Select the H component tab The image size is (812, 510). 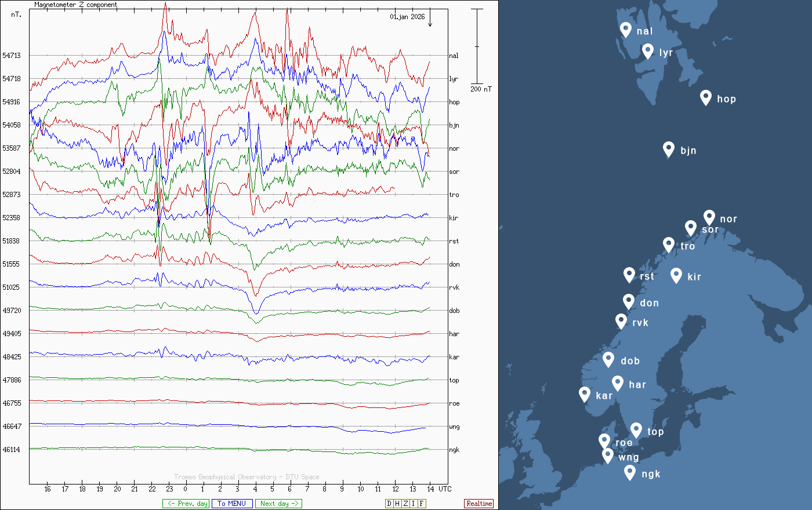(397, 504)
